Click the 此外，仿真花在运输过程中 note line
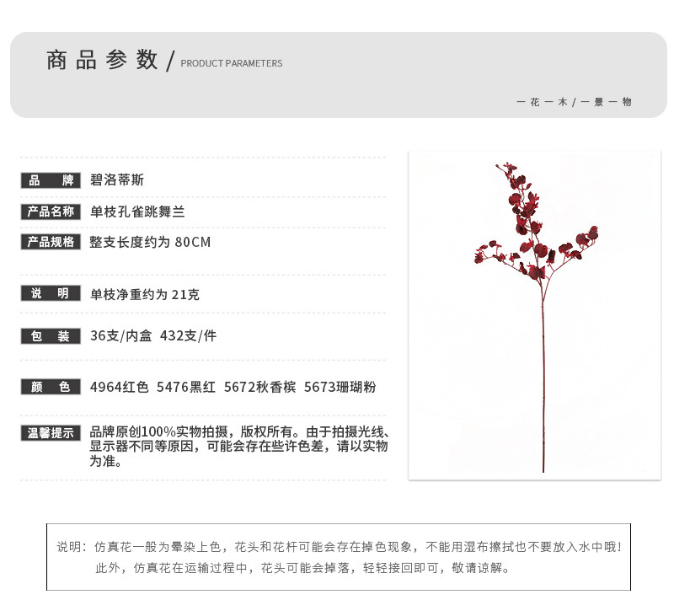 tap(302, 568)
